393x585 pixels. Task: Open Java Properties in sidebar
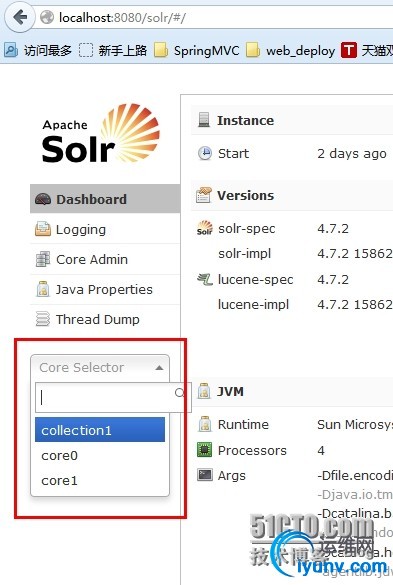[x=105, y=289]
